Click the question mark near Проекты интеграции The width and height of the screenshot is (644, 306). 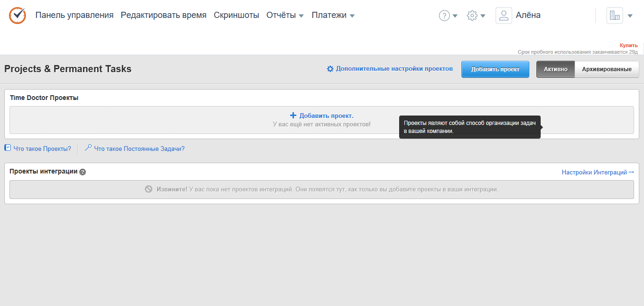coord(83,172)
